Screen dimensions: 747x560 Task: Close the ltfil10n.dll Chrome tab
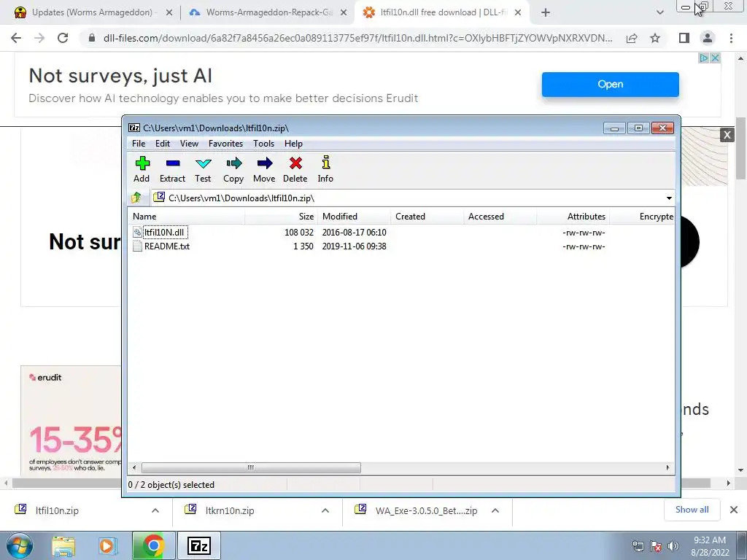[x=519, y=12]
